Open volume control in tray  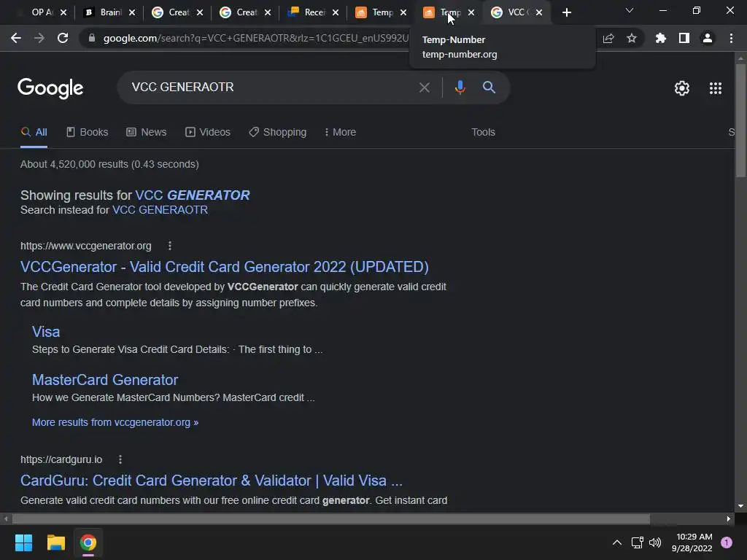[655, 542]
